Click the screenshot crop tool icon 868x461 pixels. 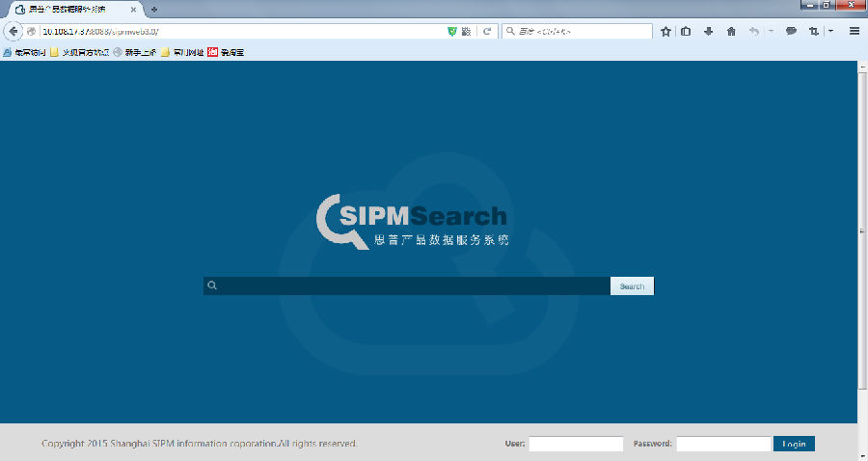815,32
